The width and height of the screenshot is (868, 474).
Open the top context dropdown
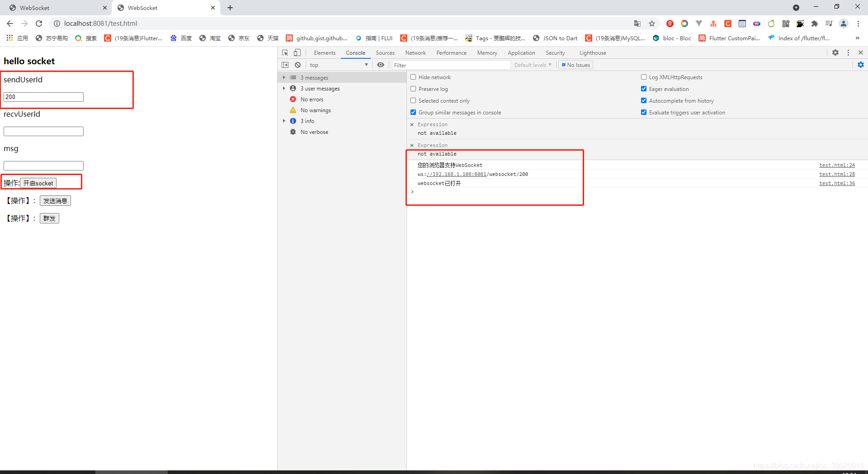pos(339,65)
